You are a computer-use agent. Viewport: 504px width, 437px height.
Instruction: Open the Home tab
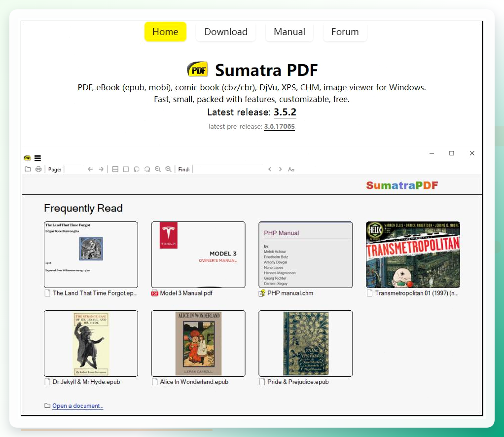click(x=165, y=32)
